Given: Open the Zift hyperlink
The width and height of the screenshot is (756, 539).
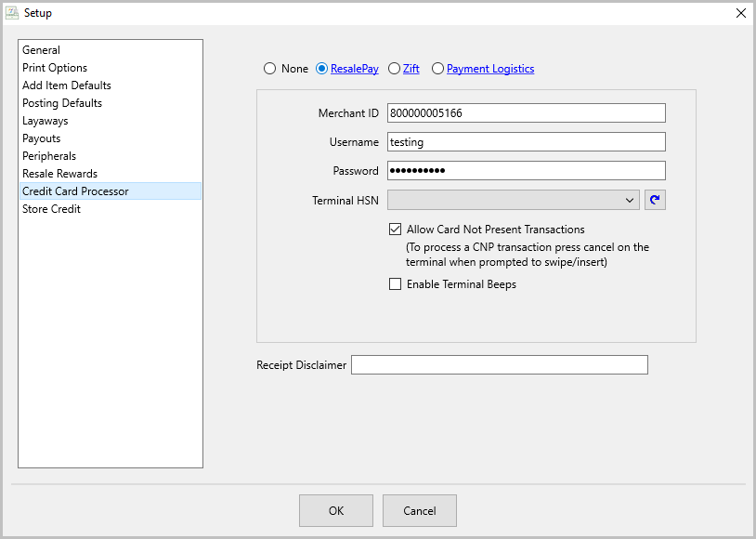Looking at the screenshot, I should (x=411, y=69).
